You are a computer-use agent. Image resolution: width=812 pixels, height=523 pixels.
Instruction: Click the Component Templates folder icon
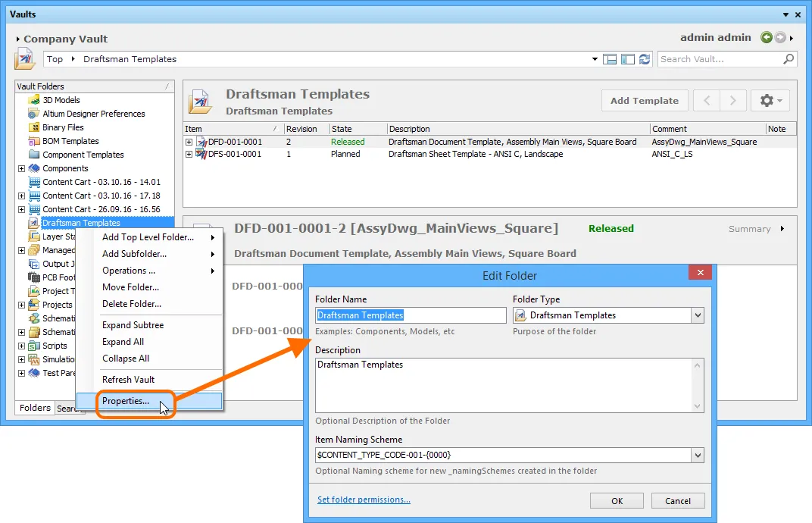pyautogui.click(x=34, y=155)
